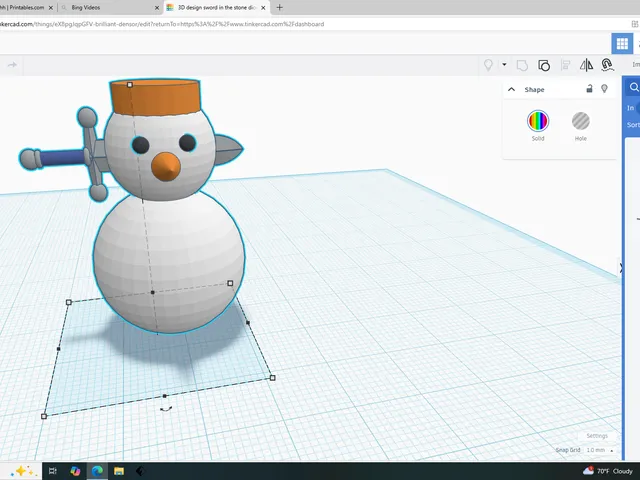This screenshot has height=480, width=640.
Task: Click the Align tool icon
Action: [x=565, y=65]
